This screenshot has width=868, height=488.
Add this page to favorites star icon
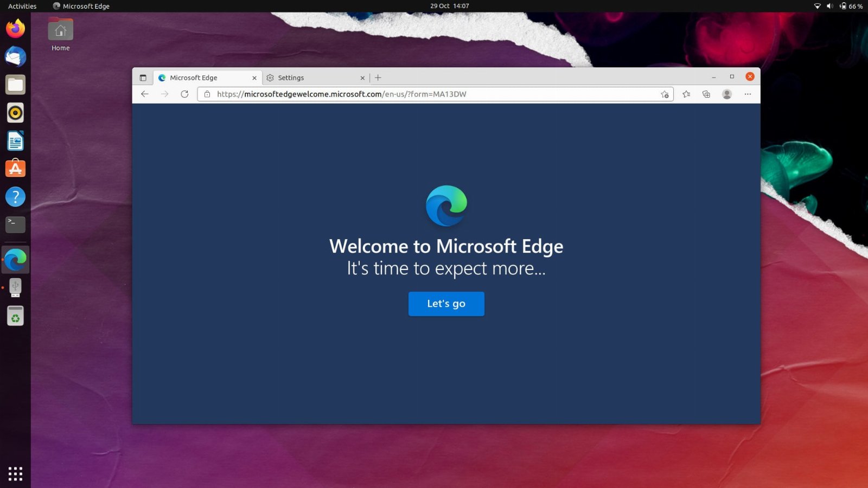coord(665,94)
